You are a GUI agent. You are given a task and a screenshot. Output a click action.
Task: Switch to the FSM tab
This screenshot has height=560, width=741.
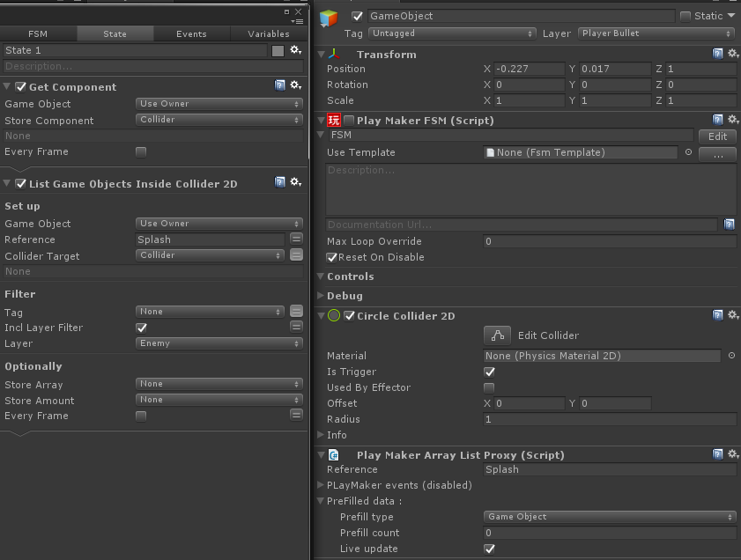click(38, 34)
